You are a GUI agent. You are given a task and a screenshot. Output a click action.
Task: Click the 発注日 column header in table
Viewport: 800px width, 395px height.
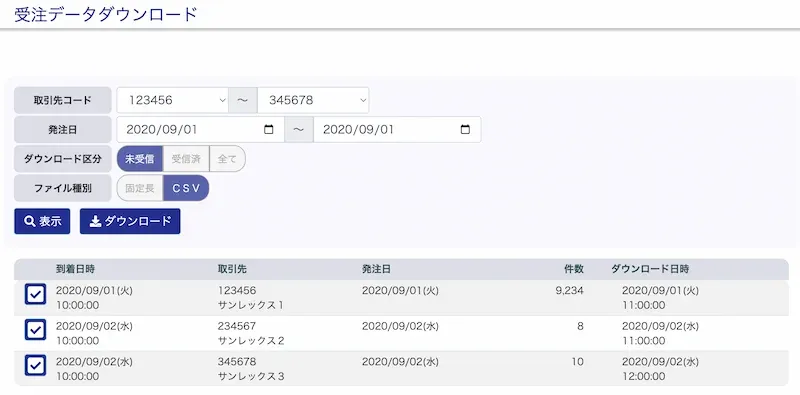(x=377, y=269)
